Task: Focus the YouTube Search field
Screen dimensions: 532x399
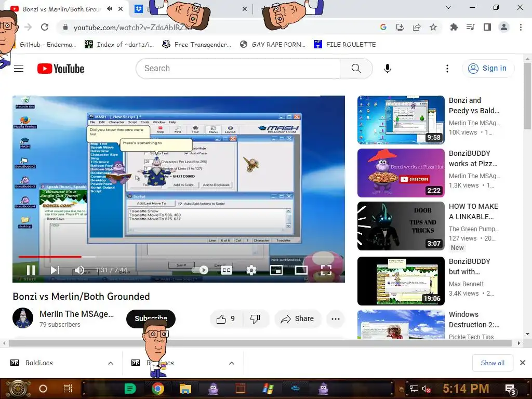Action: (x=238, y=69)
